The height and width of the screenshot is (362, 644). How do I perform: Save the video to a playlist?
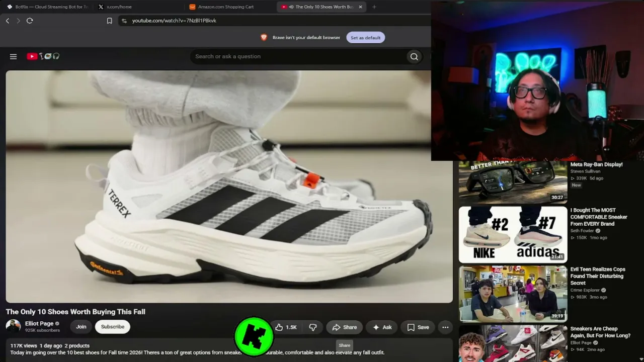pyautogui.click(x=418, y=327)
